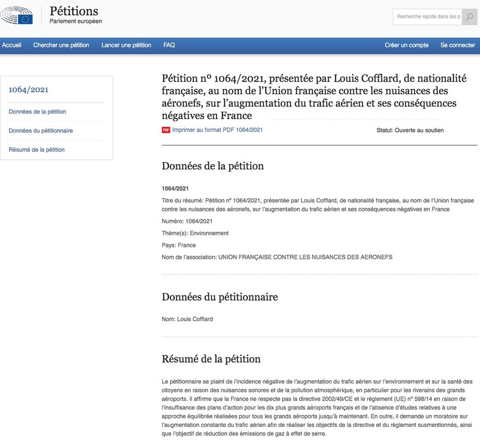
Task: Click the main petition title heading
Action: coord(314,97)
